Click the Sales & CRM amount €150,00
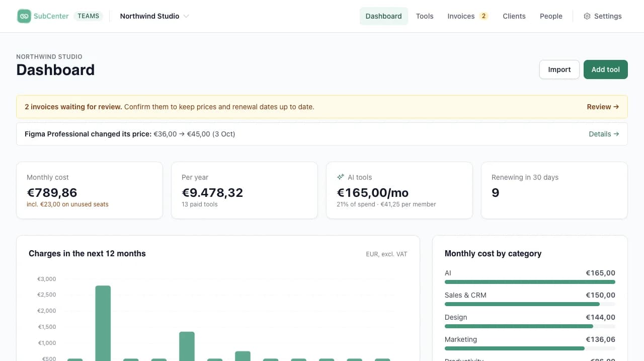 point(601,295)
